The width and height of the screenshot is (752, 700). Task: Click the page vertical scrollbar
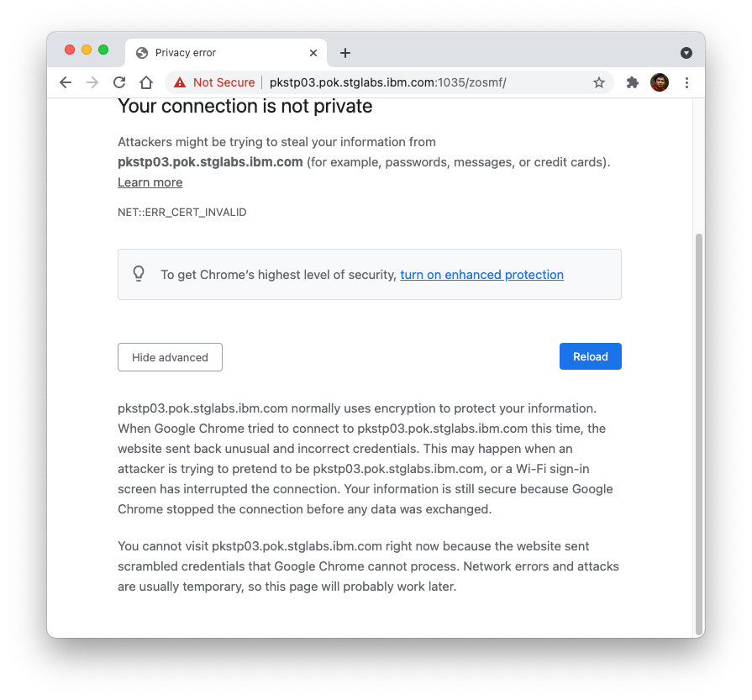click(697, 420)
